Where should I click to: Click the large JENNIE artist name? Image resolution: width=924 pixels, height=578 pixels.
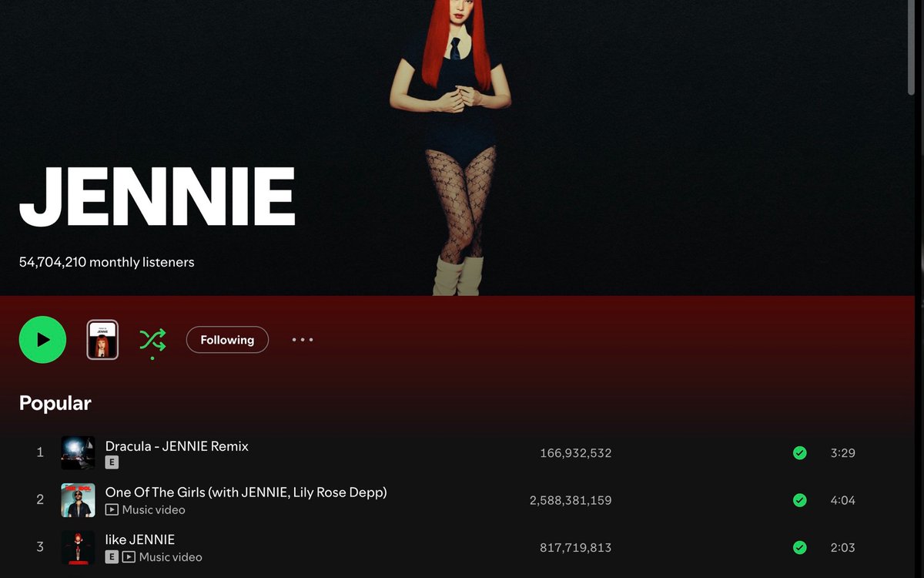(x=157, y=197)
